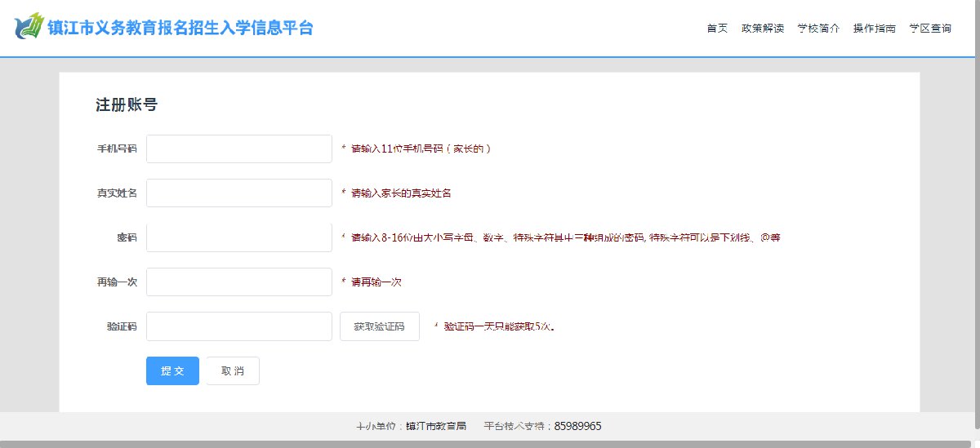
Task: Click the support phone number 85989965
Action: click(577, 426)
